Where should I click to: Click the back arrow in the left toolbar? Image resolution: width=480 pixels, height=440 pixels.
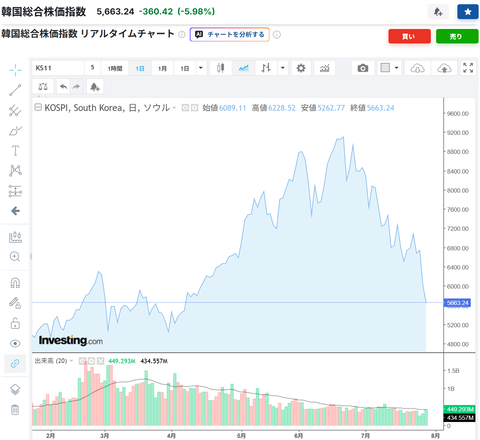(15, 211)
